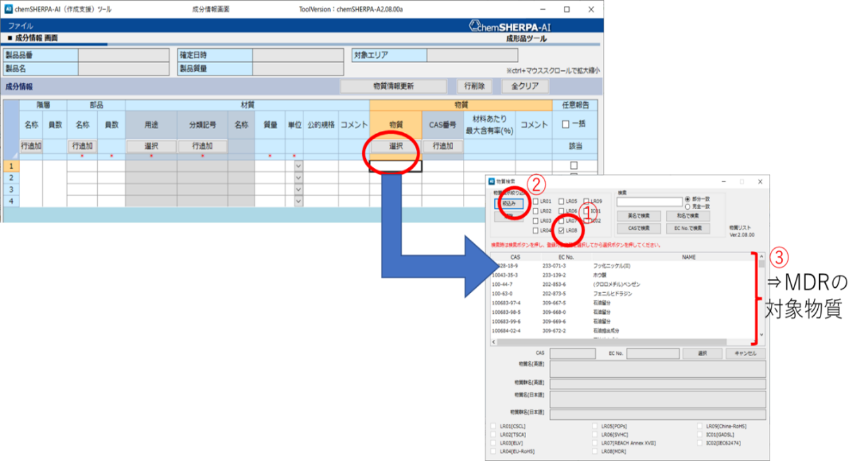868x461 pixels.
Task: Open the 単位 dropdown in row 1
Action: (x=298, y=166)
